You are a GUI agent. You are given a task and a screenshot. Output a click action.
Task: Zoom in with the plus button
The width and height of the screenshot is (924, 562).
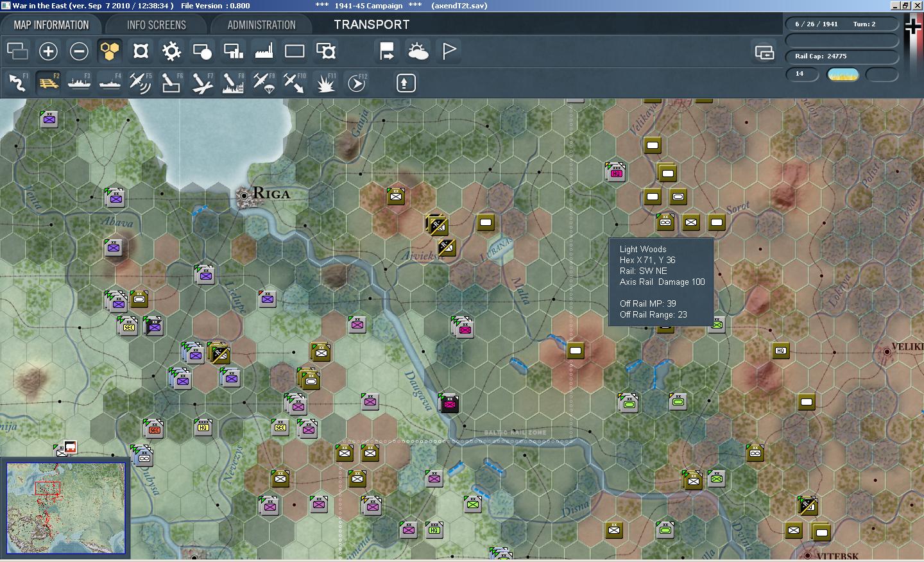click(48, 51)
